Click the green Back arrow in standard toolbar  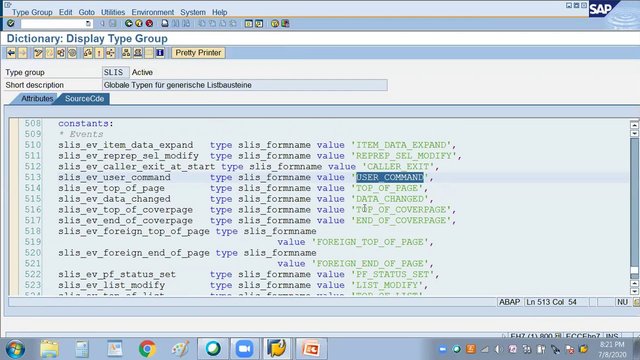[129, 23]
